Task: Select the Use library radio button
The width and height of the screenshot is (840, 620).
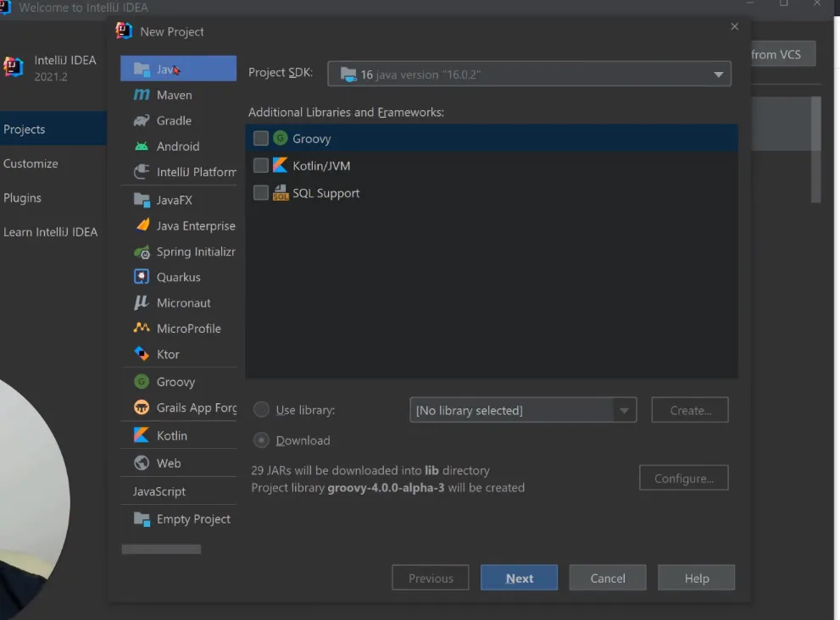Action: 261,410
